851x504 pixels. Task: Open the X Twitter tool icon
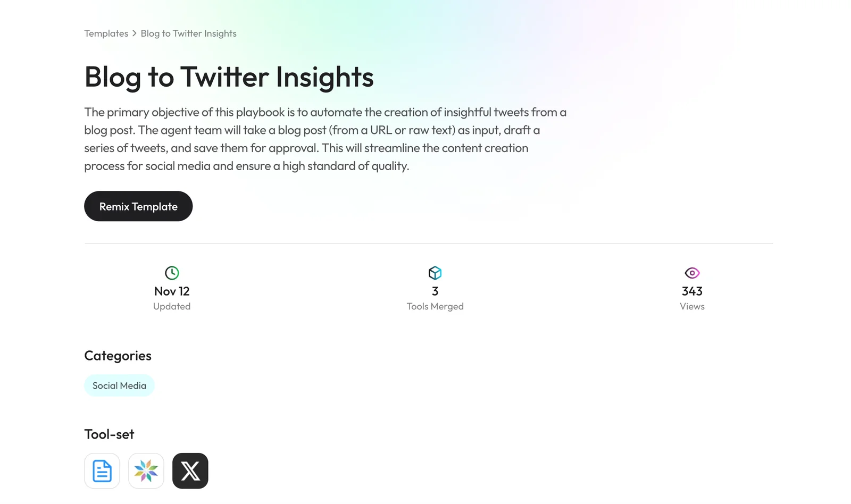(x=190, y=471)
